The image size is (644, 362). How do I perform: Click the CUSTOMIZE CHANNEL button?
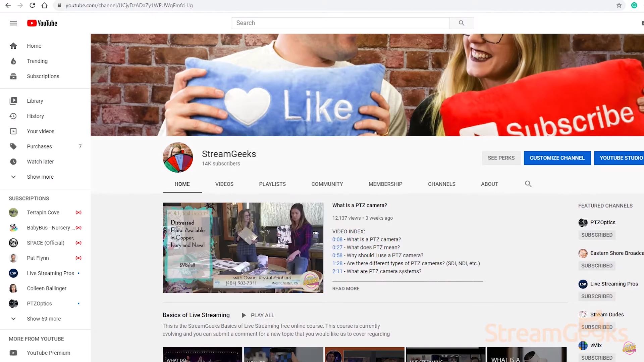(x=557, y=158)
